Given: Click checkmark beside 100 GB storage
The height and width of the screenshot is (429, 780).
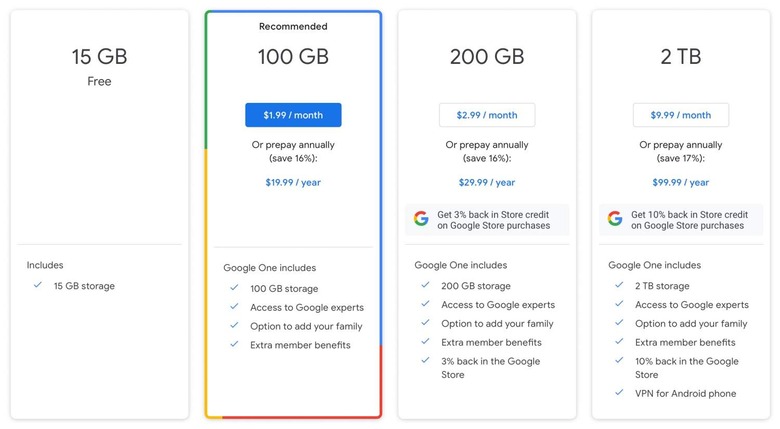Looking at the screenshot, I should (234, 289).
